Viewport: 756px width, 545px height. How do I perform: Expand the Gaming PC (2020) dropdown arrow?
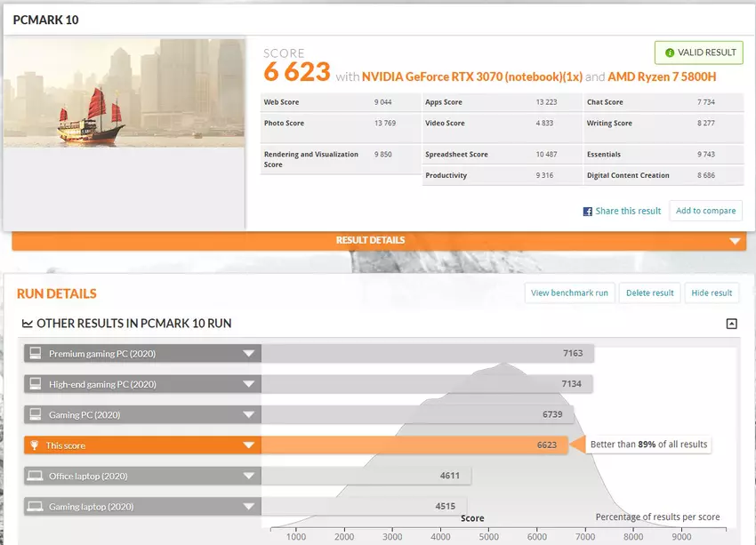pos(249,415)
